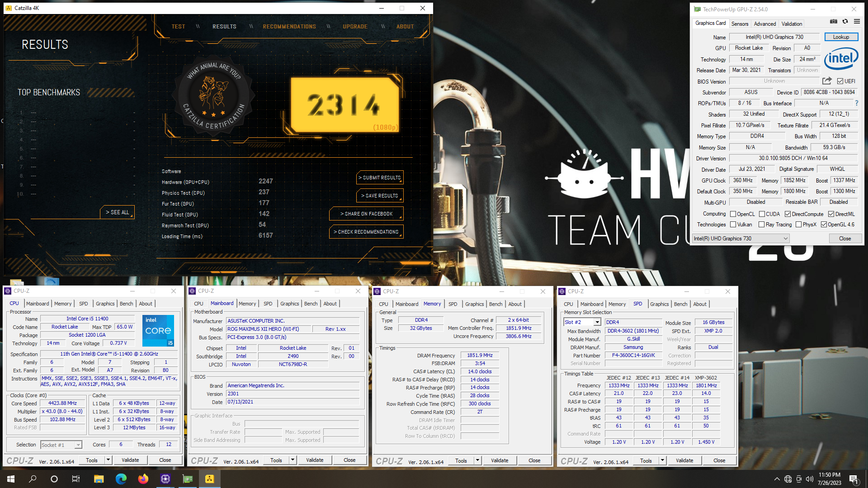Image resolution: width=868 pixels, height=488 pixels.
Task: Take a GPU-Z screenshot with camera icon
Action: tap(834, 21)
